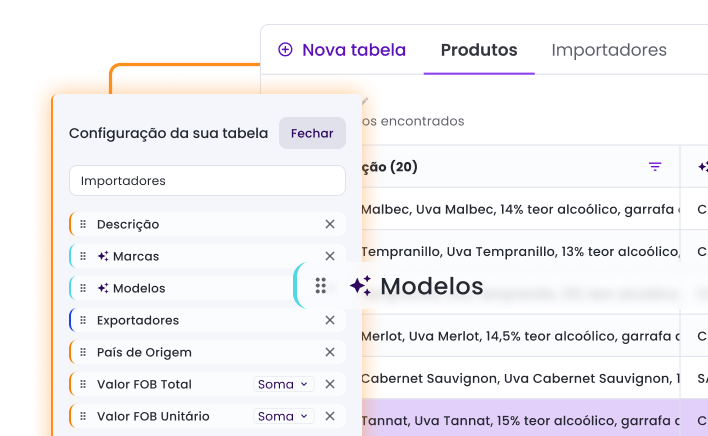The image size is (708, 436).
Task: Select the Cabernet Sauvignon row
Action: click(521, 378)
